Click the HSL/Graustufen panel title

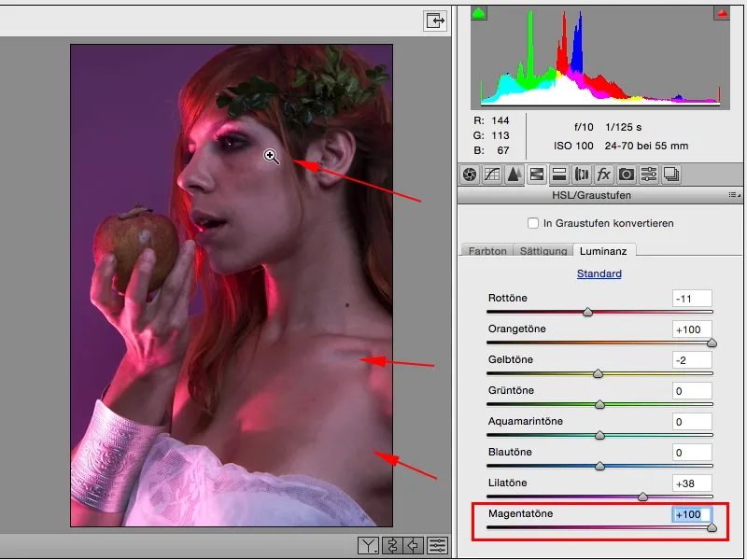pyautogui.click(x=591, y=195)
